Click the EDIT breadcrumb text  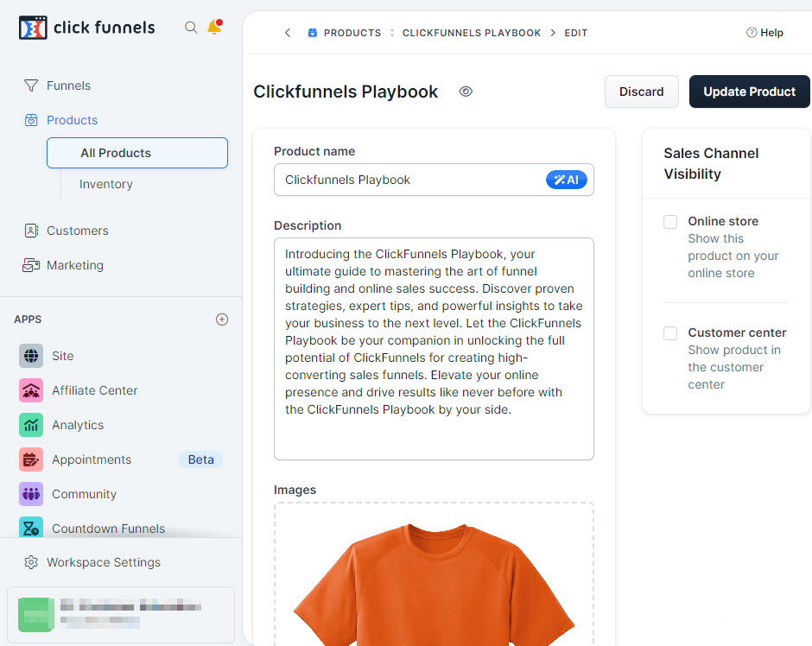click(x=576, y=33)
